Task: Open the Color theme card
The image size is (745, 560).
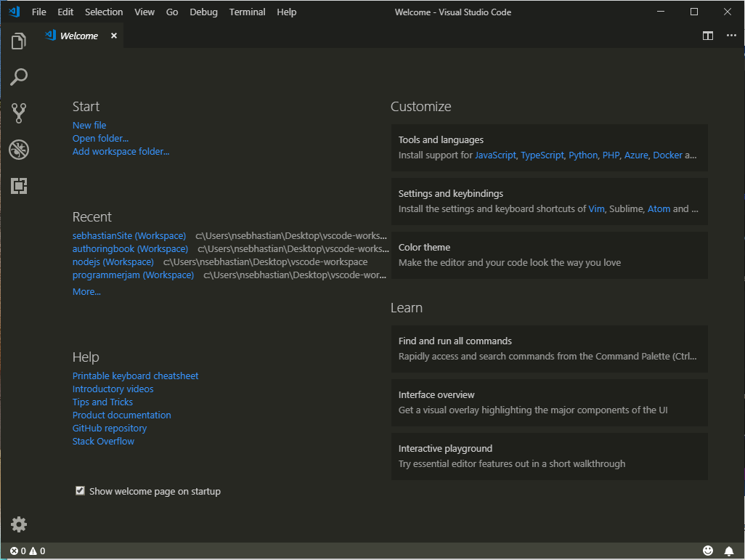Action: pyautogui.click(x=549, y=255)
